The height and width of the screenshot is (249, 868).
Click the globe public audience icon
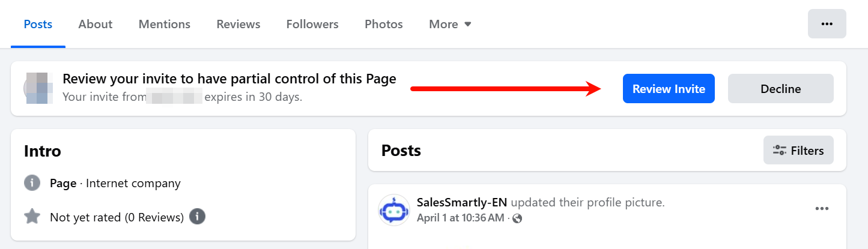point(517,218)
